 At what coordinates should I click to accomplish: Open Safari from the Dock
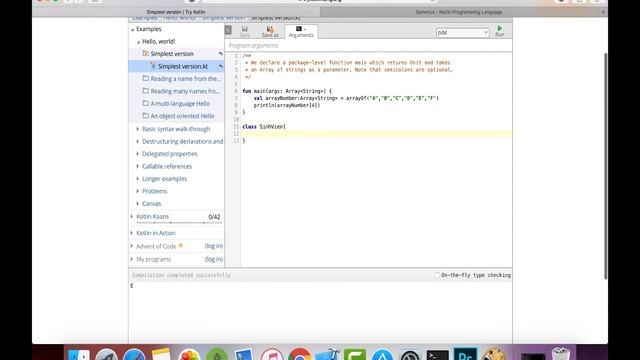[134, 355]
